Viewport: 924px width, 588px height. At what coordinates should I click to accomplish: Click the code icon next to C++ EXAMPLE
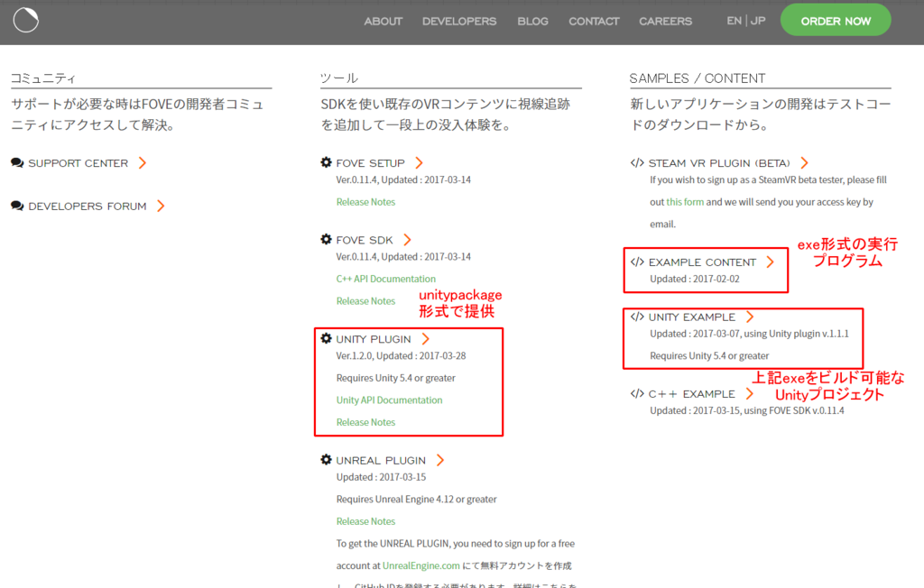click(637, 393)
